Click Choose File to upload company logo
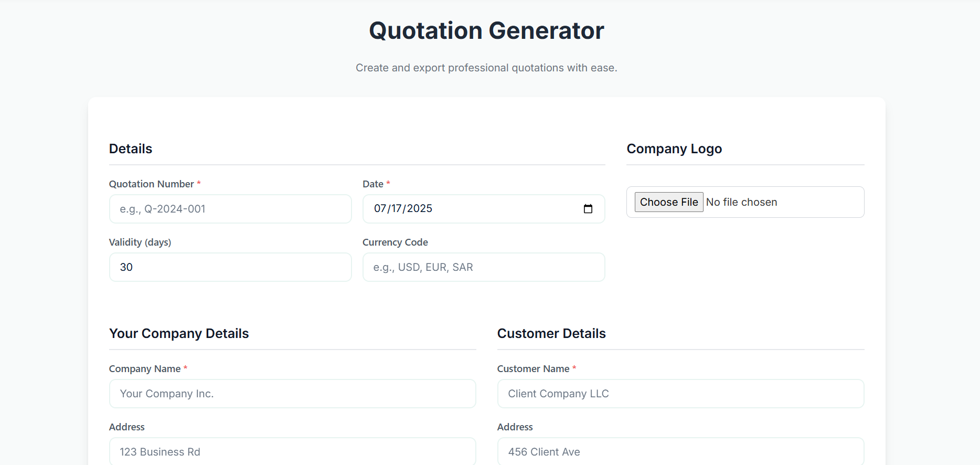 click(669, 202)
